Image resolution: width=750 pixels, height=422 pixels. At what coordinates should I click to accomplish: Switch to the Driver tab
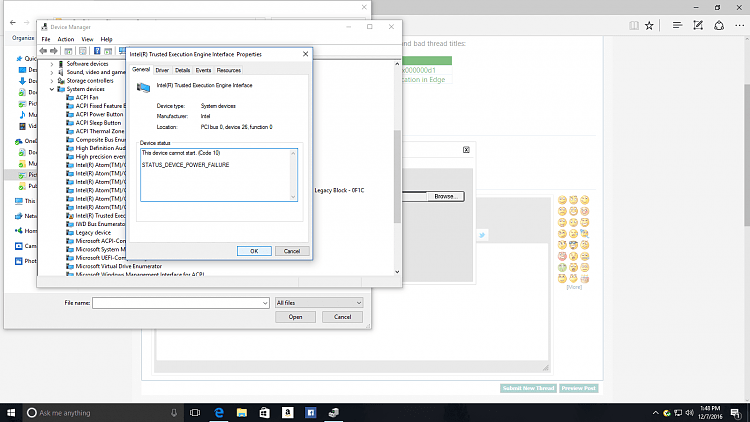click(162, 70)
